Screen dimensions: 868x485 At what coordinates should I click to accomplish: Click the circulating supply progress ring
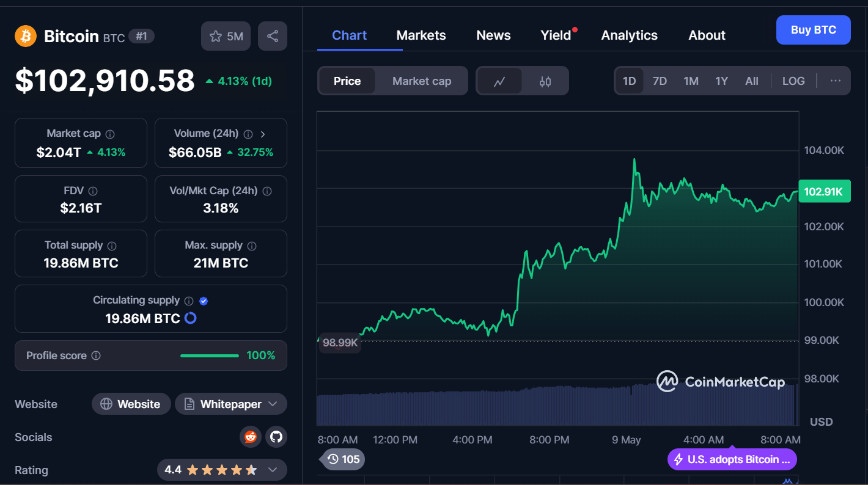[190, 318]
